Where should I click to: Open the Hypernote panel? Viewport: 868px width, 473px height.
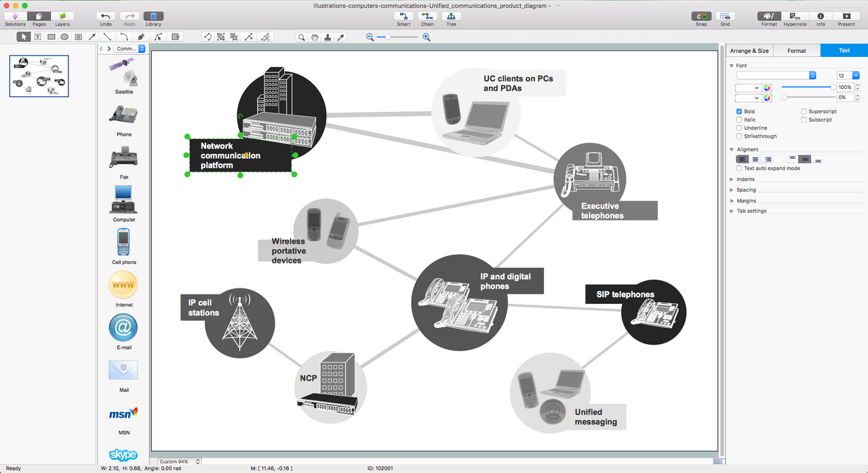tap(795, 16)
